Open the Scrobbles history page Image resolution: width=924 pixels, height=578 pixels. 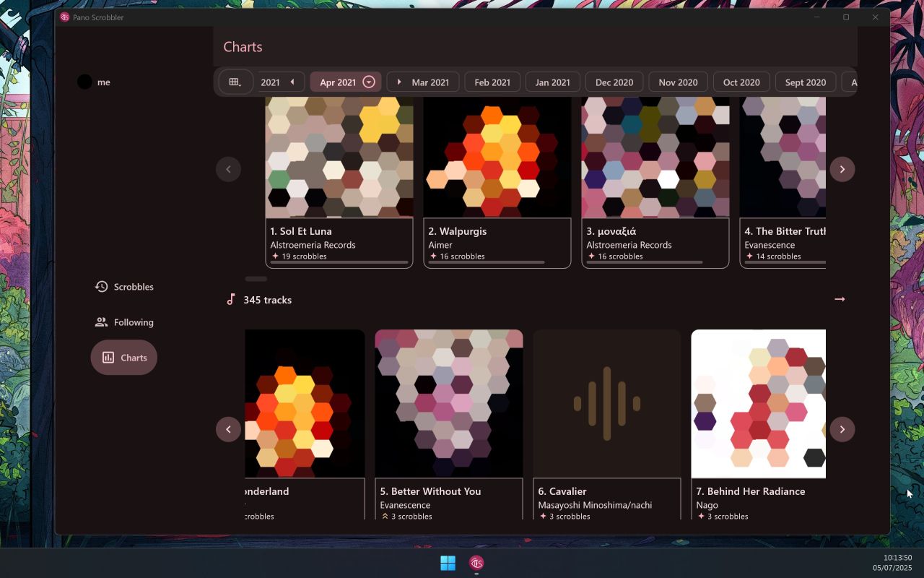[x=124, y=287]
